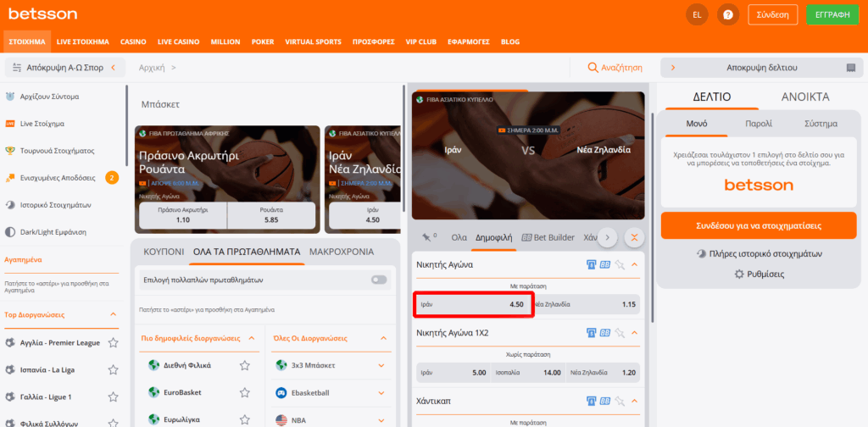Pin the Νικητής Αγώνα market

(620, 265)
